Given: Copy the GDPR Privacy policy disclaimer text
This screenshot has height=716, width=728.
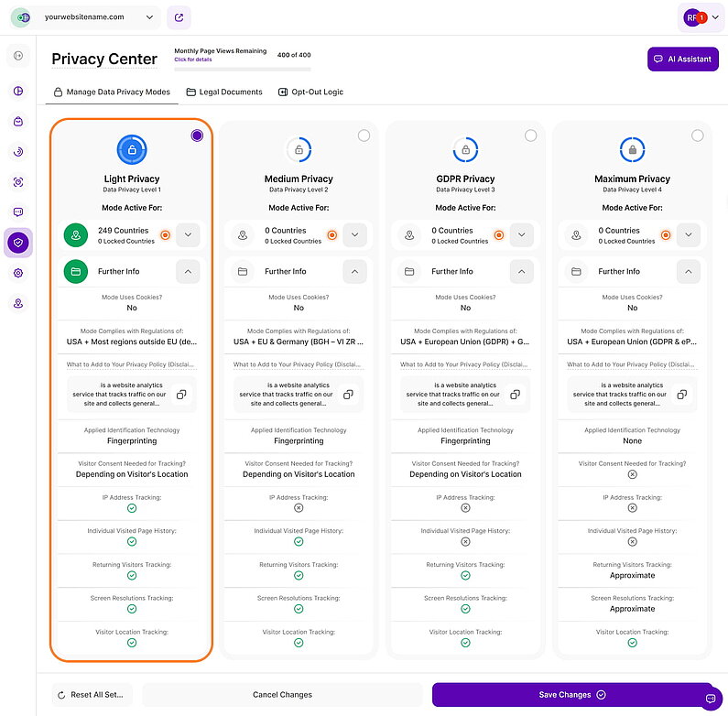Looking at the screenshot, I should click(x=514, y=394).
